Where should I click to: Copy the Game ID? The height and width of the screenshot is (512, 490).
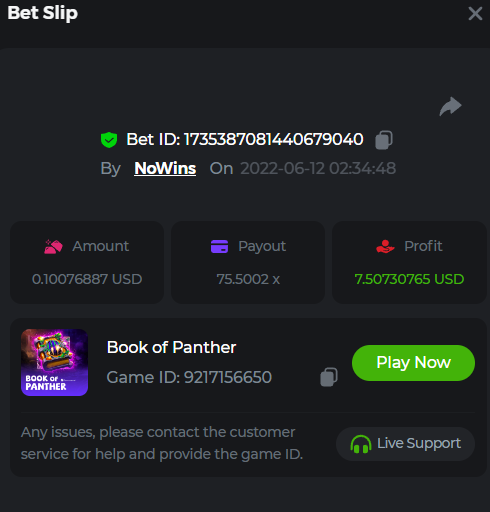[329, 377]
